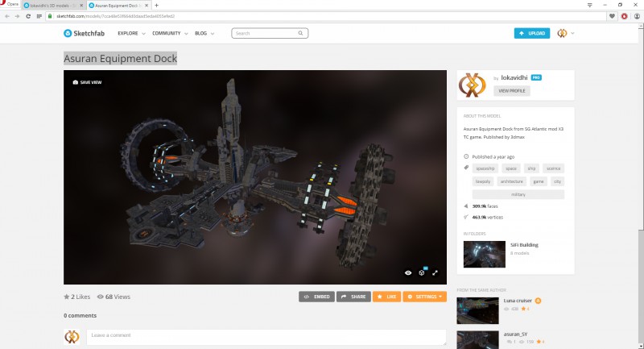The height and width of the screenshot is (349, 644).
Task: Click the lokavidhi author avatar
Action: coord(473,85)
